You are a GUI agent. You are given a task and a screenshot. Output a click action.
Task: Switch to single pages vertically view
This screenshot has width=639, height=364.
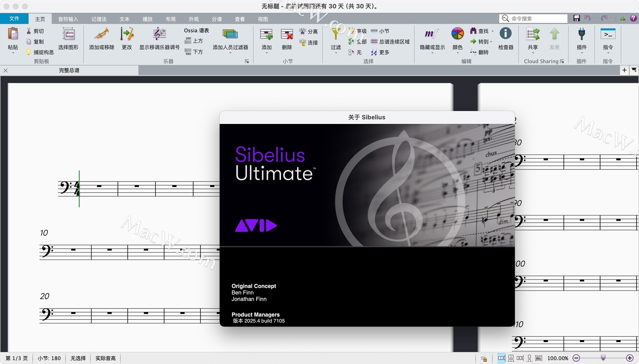[x=529, y=358]
